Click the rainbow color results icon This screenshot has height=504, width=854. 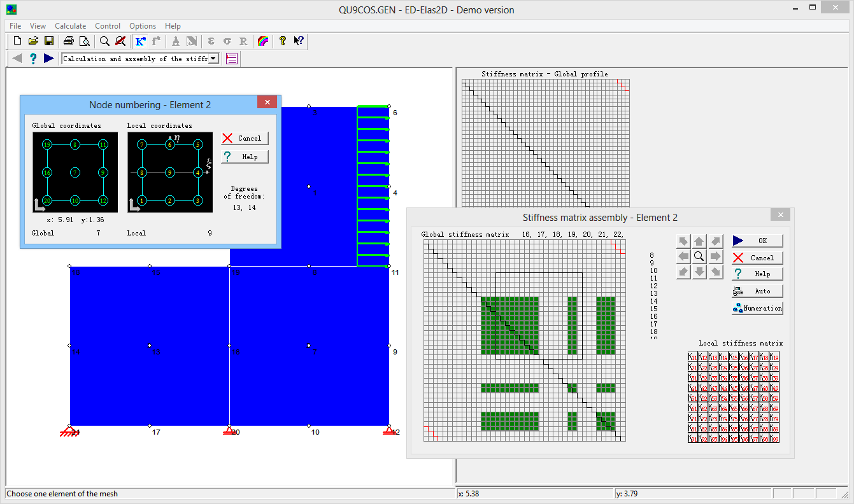(x=262, y=41)
